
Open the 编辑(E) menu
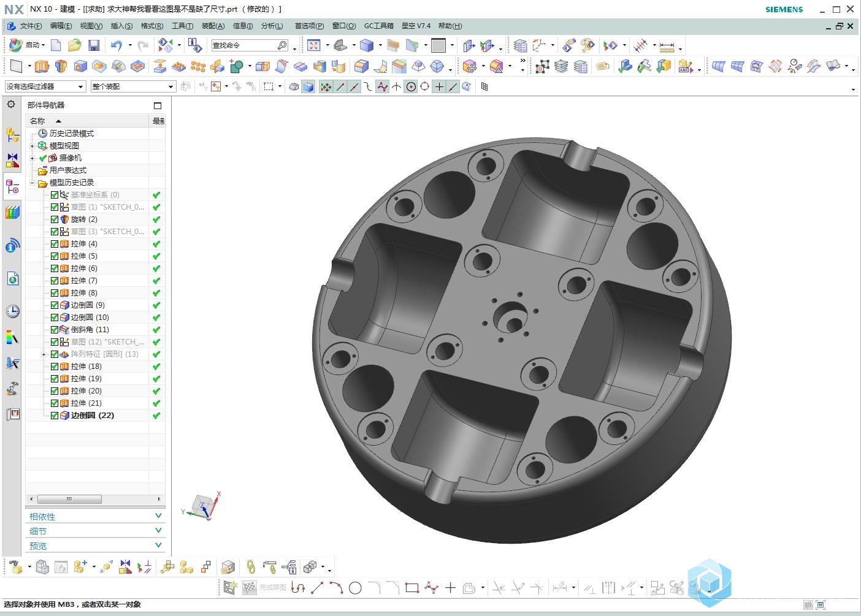click(61, 26)
